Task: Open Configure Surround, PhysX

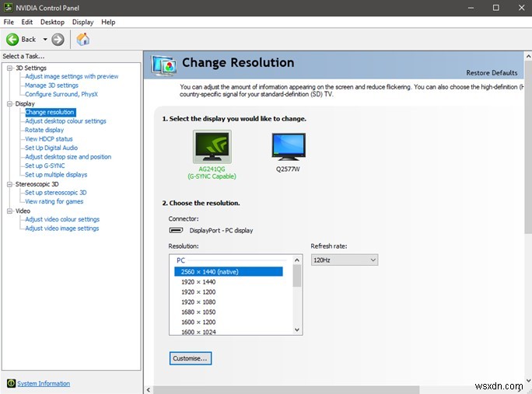Action: pos(61,94)
